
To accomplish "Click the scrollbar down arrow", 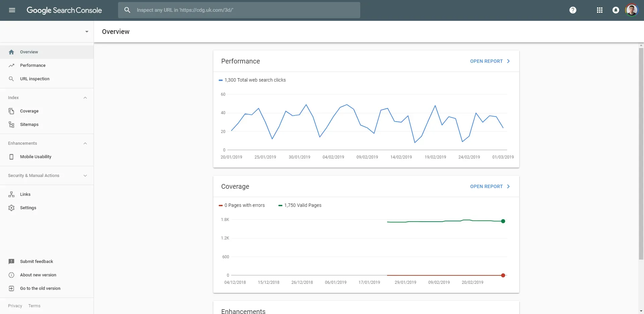I will click(641, 311).
